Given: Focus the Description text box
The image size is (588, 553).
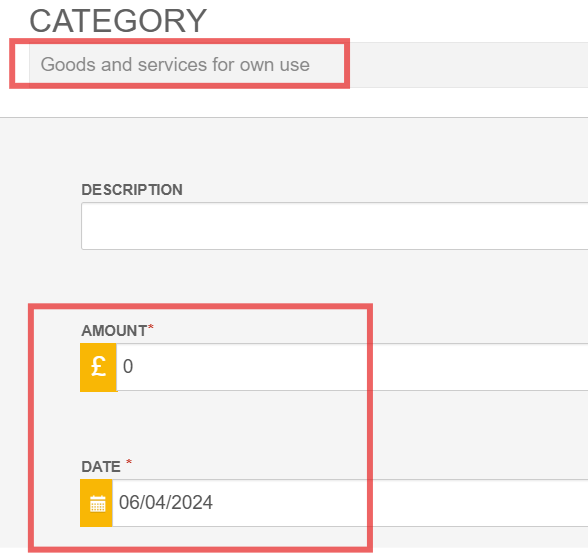Looking at the screenshot, I should point(334,226).
